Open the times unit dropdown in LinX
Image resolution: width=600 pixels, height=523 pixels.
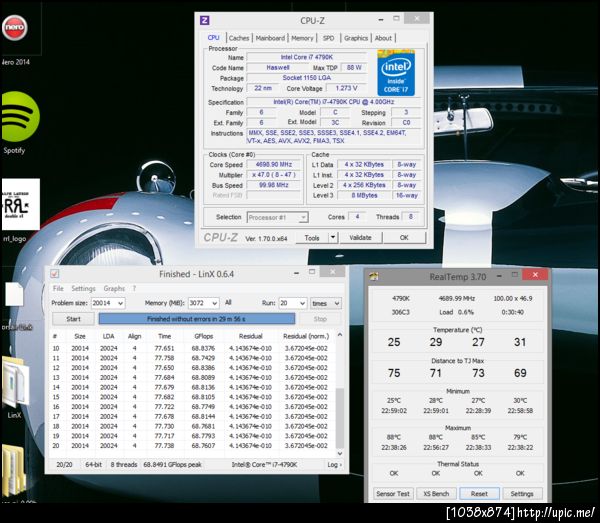pos(325,303)
